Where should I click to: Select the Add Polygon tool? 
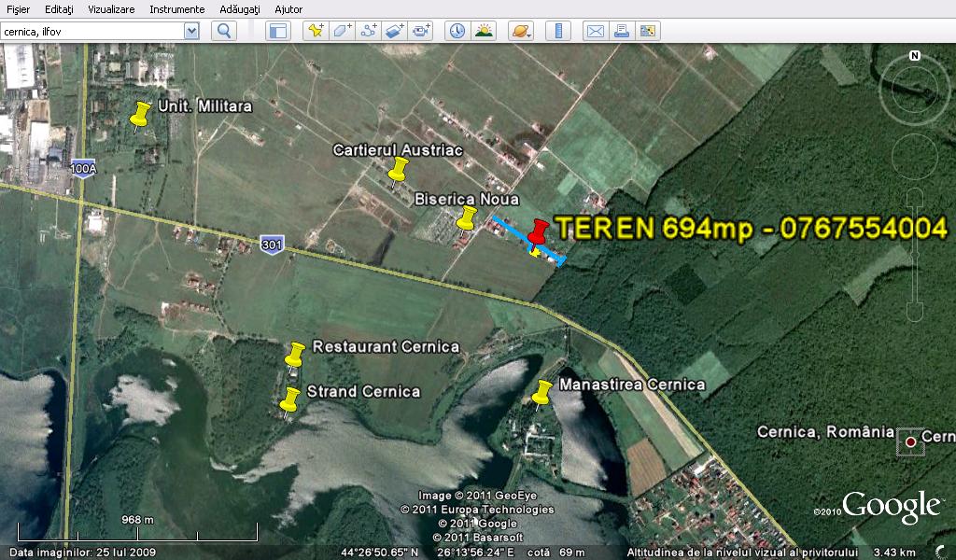coord(342,31)
